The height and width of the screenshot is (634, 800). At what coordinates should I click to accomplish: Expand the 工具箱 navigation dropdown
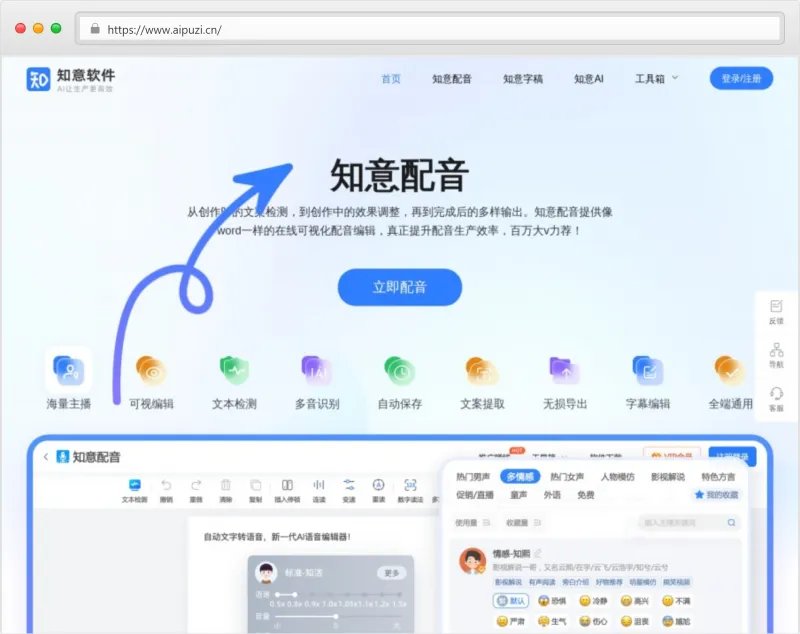pyautogui.click(x=650, y=79)
